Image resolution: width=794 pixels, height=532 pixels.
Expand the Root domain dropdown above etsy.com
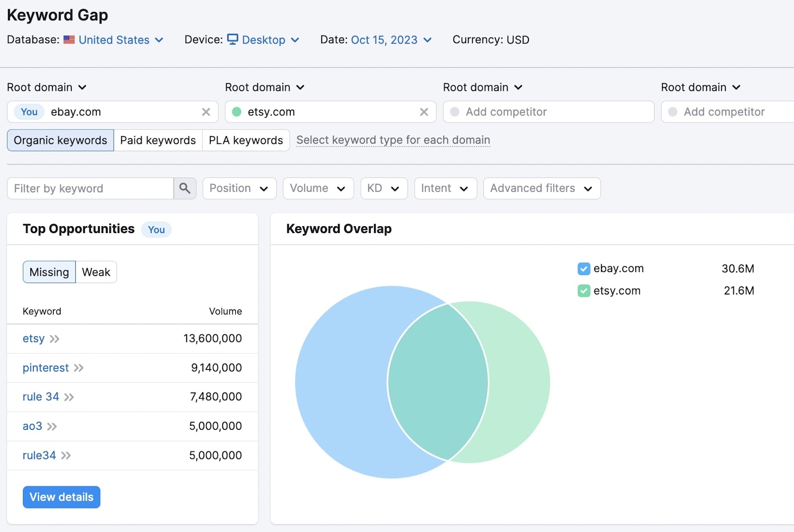coord(265,87)
